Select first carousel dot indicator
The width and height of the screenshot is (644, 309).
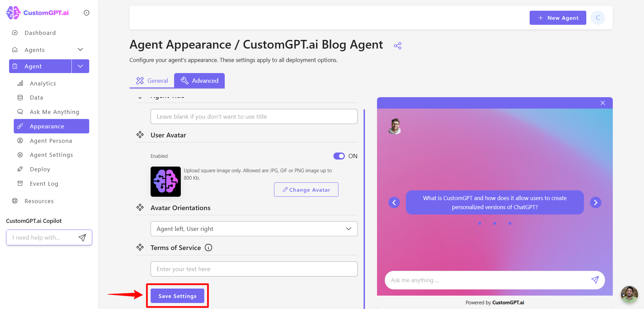tap(480, 223)
